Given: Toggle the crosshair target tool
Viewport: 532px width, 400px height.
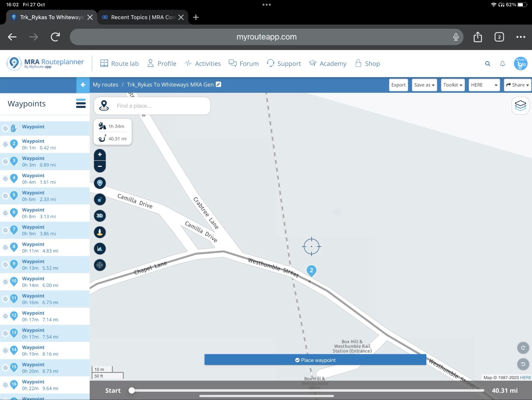Looking at the screenshot, I should click(x=100, y=265).
